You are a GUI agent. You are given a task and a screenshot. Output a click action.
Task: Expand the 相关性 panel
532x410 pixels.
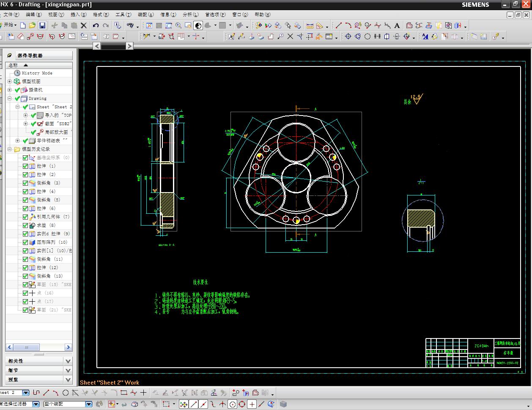pyautogui.click(x=68, y=361)
